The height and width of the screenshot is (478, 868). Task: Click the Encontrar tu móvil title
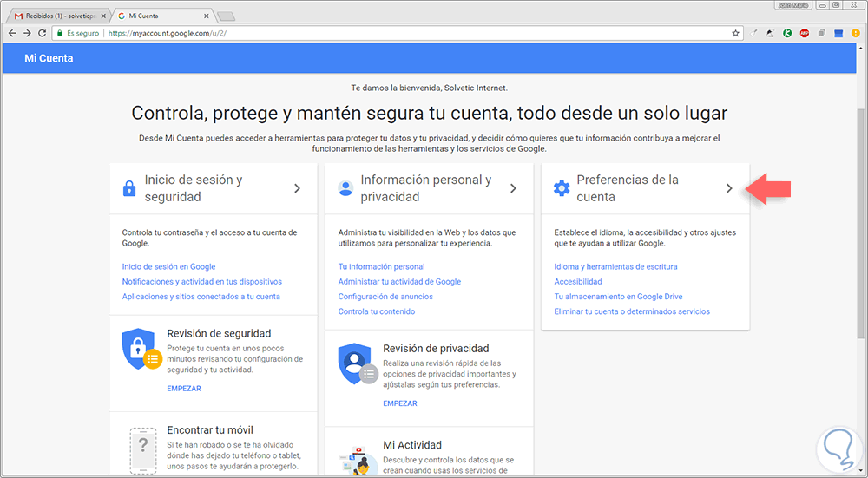pyautogui.click(x=210, y=430)
